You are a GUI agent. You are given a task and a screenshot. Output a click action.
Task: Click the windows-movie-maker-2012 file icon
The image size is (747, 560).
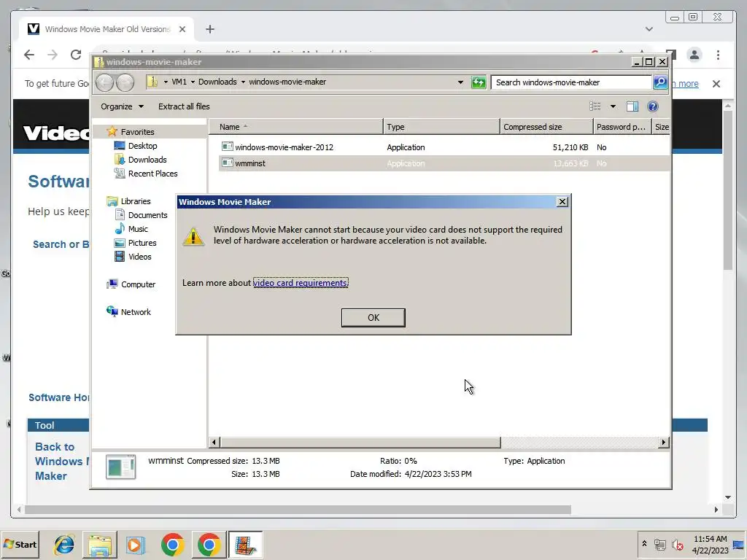tap(228, 147)
